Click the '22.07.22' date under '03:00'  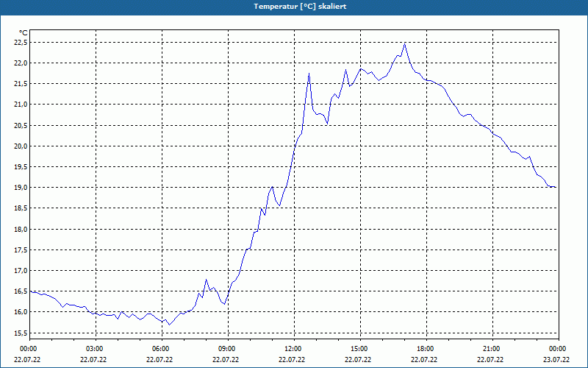(93, 360)
